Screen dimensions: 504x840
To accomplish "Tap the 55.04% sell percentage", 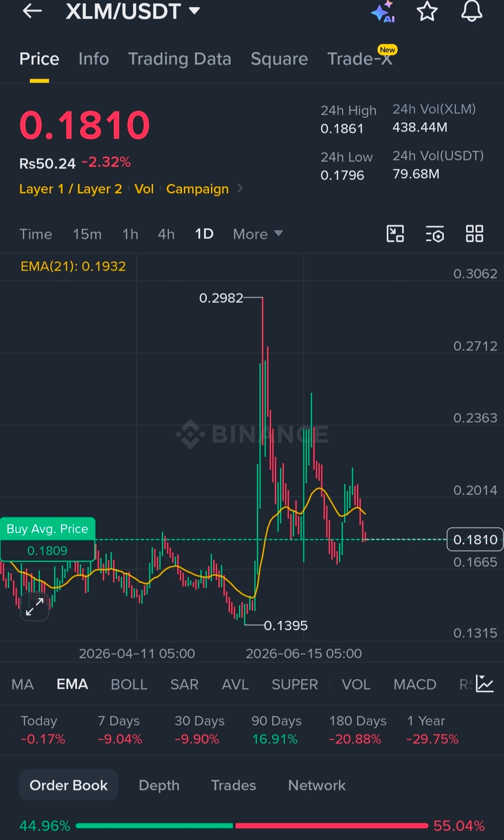I will click(x=459, y=826).
